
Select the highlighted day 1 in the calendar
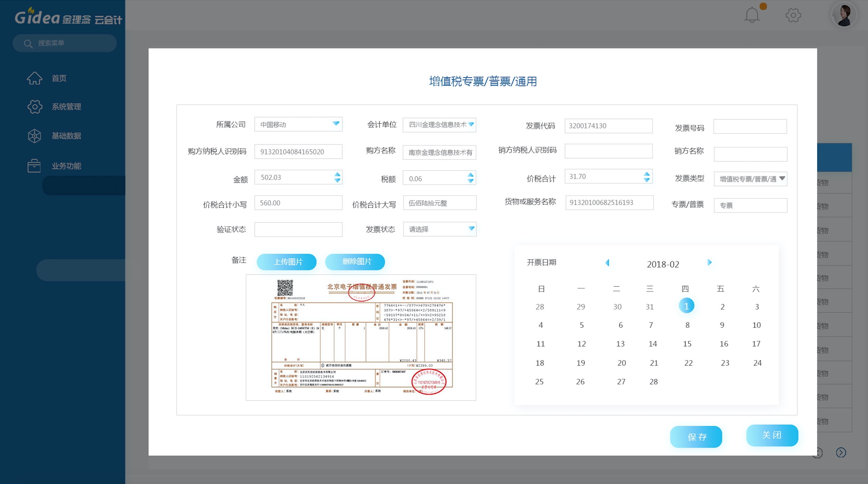(x=686, y=306)
